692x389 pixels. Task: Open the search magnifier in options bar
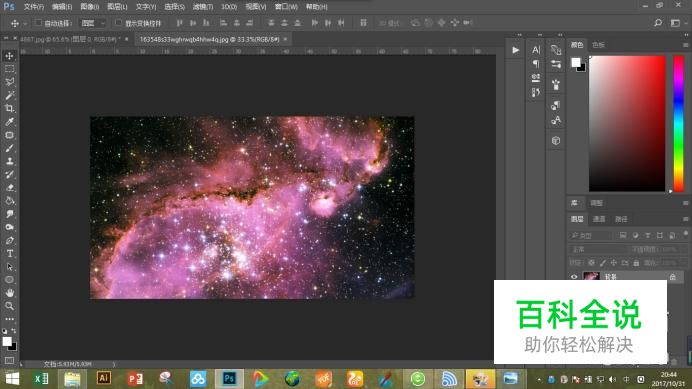coord(658,23)
